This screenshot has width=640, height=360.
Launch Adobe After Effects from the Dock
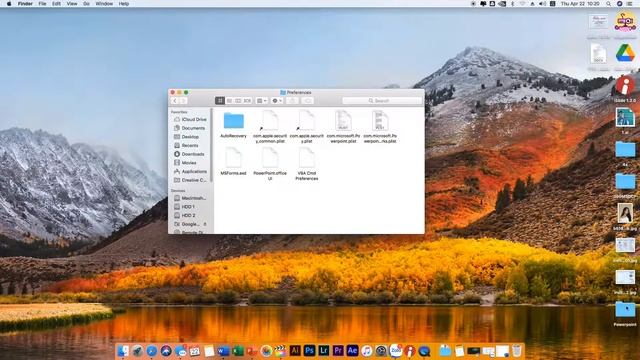(x=352, y=351)
